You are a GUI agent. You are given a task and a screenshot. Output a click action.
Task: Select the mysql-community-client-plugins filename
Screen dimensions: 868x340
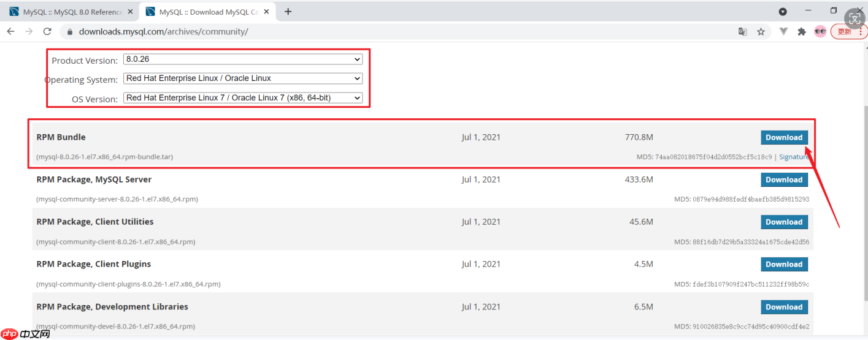tap(128, 284)
